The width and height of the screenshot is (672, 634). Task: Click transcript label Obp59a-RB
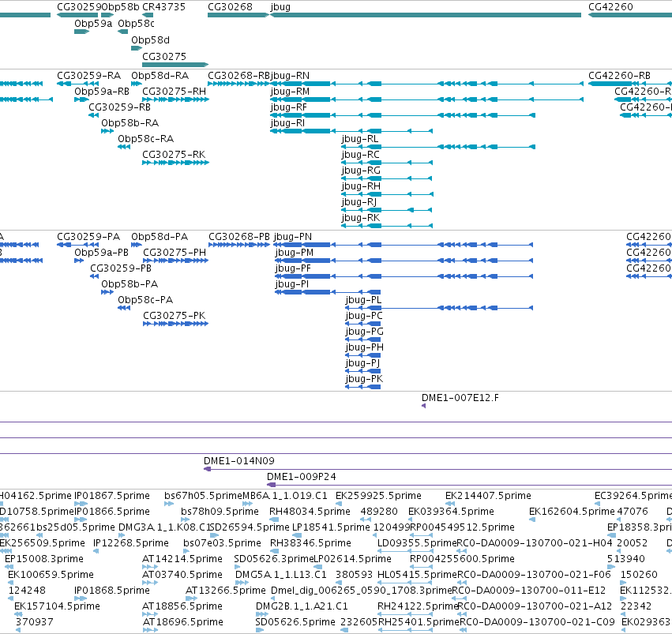102,92
